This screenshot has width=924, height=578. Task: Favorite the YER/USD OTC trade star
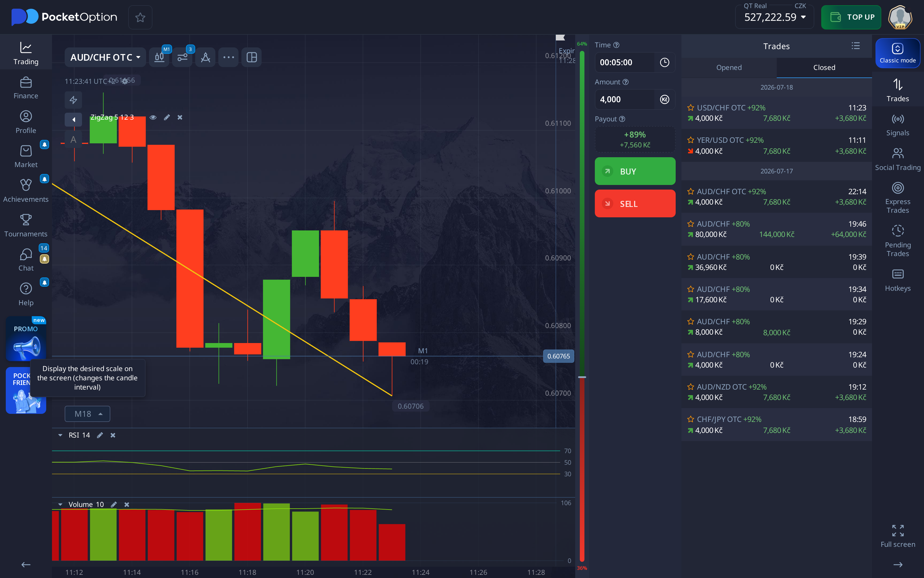(x=691, y=140)
